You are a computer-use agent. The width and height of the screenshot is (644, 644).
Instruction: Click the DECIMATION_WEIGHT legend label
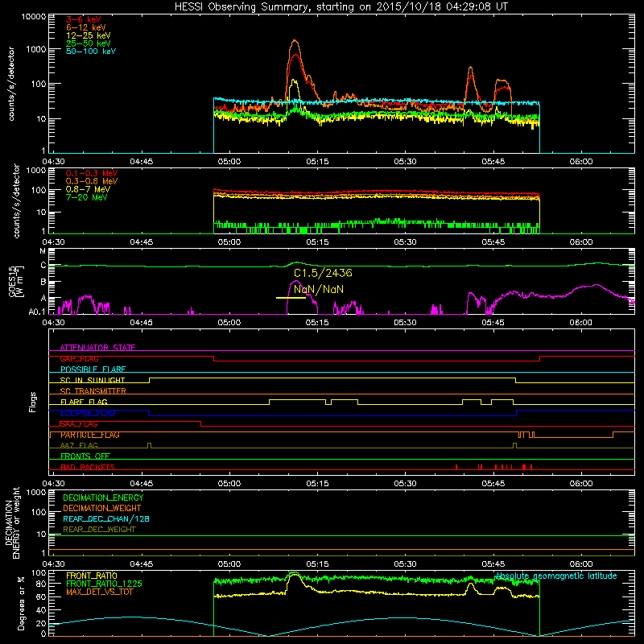[x=102, y=509]
